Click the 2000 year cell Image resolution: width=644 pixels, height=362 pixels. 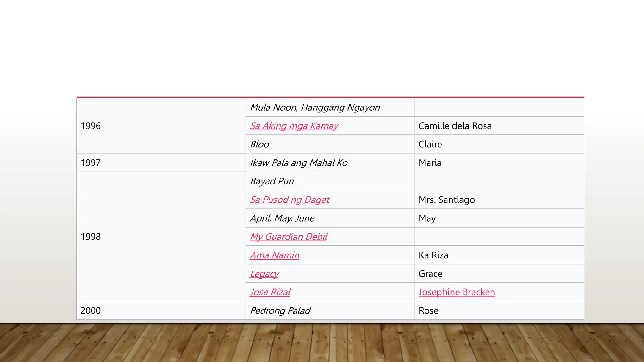[x=91, y=311]
